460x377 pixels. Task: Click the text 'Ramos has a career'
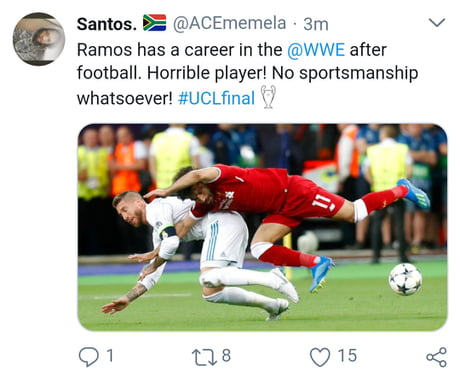pos(156,50)
